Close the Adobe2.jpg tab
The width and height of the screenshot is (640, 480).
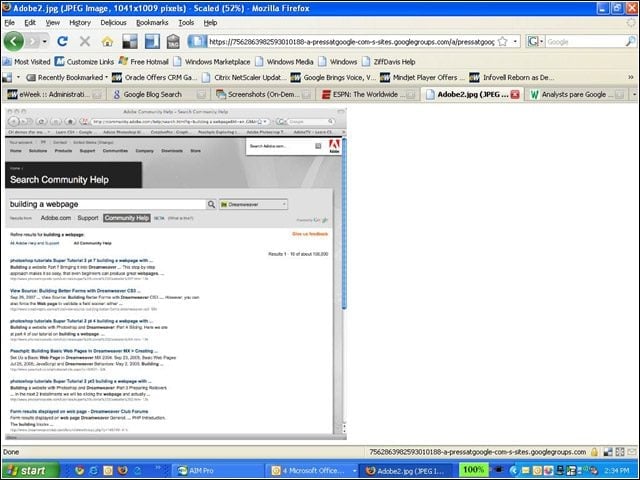click(515, 95)
